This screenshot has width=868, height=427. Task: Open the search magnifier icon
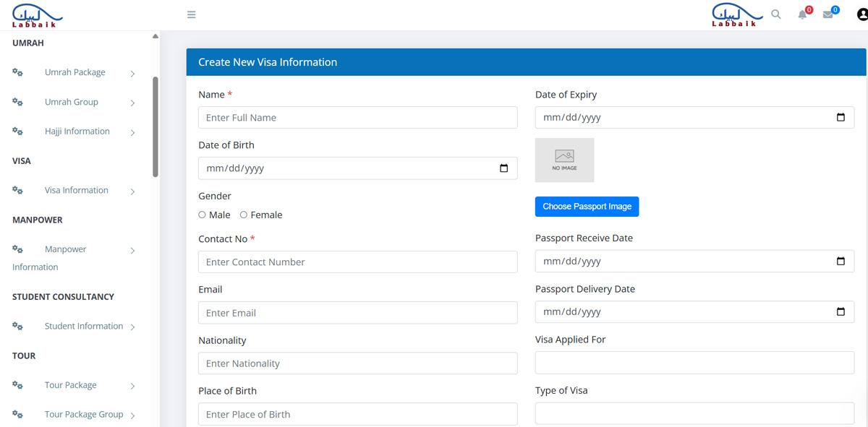[776, 14]
